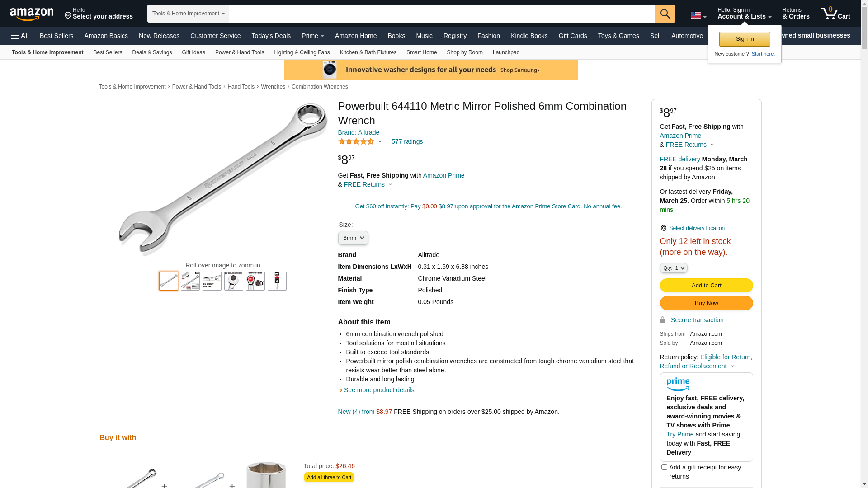This screenshot has height=488, width=868.
Task: Open the shopping cart icon
Action: 835,14
